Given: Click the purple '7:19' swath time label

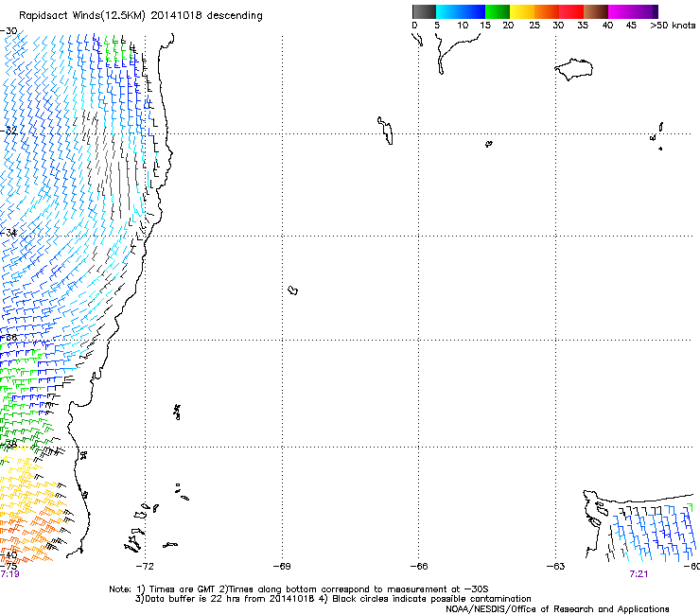Looking at the screenshot, I should click(9, 574).
